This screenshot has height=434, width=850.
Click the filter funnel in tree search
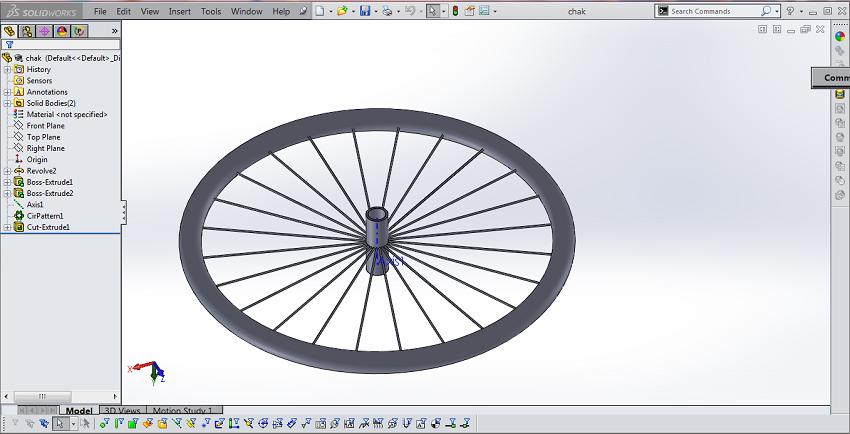tap(9, 44)
